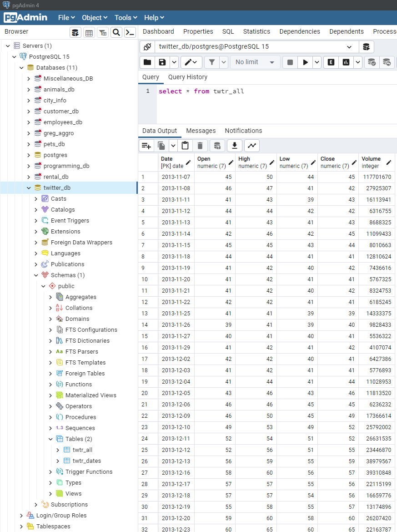The width and height of the screenshot is (397, 532).
Task: Delete rows using the trash icon
Action: pos(200,145)
